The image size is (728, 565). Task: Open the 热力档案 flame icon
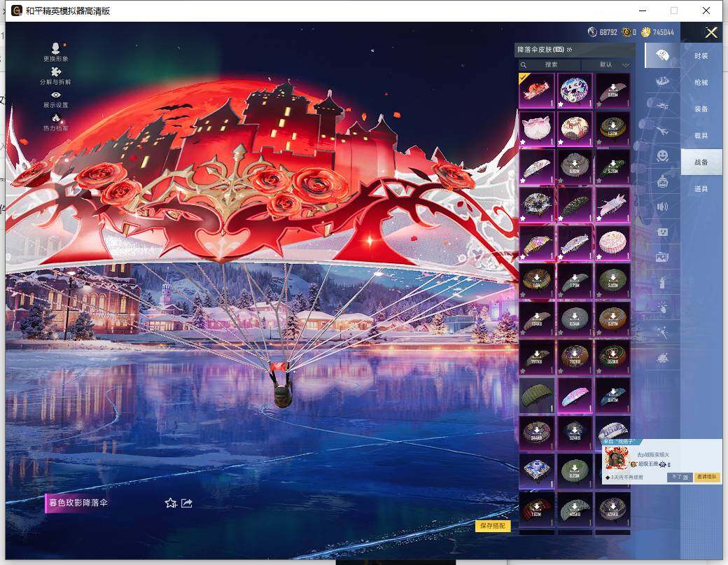point(56,123)
